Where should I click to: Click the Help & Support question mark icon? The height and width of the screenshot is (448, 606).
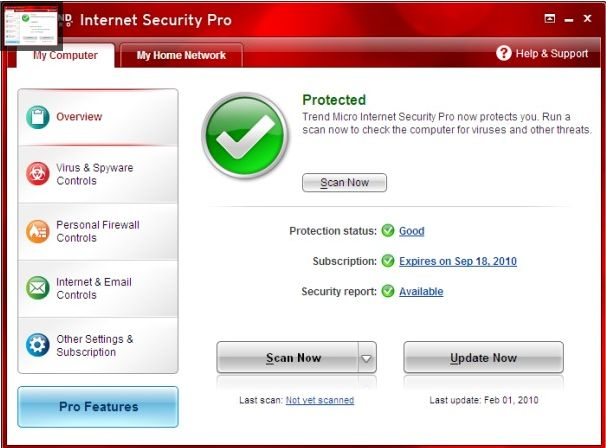tap(504, 53)
